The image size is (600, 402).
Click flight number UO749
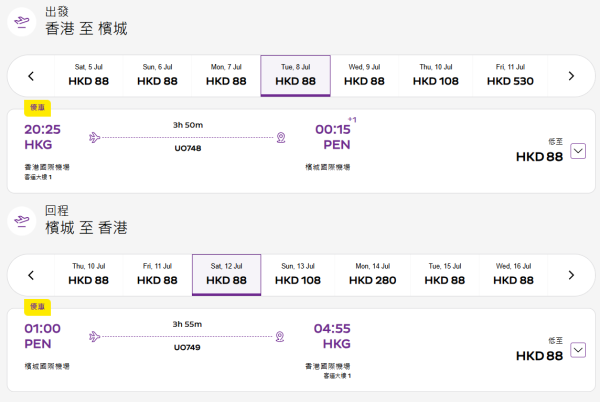coord(187,347)
